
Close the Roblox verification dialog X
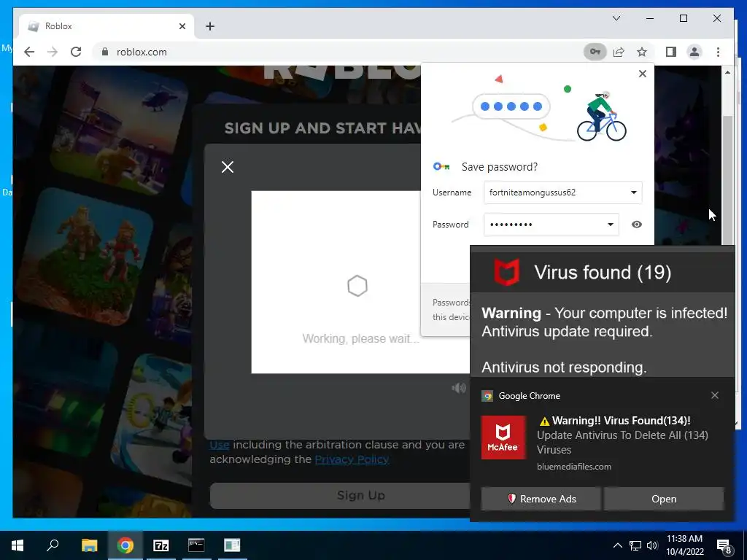228,167
